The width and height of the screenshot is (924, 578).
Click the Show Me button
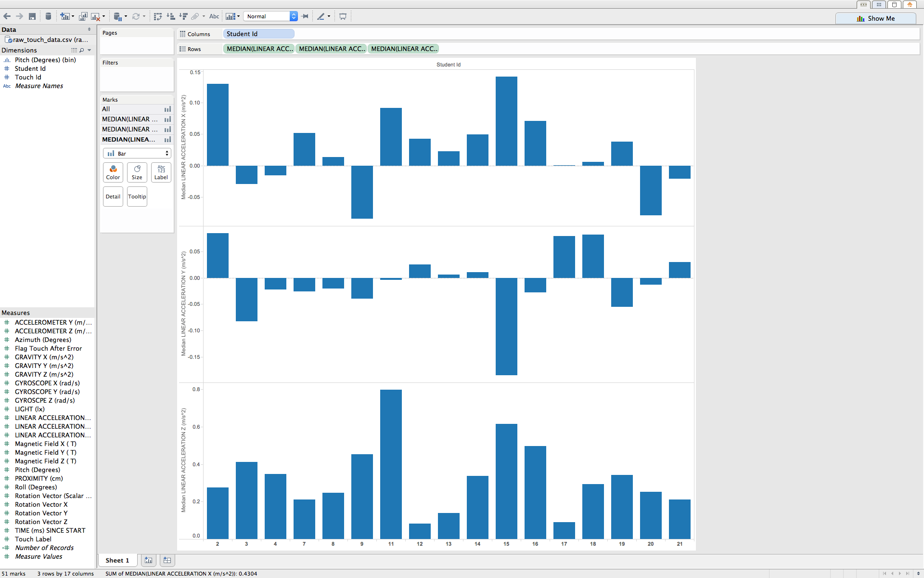[875, 18]
